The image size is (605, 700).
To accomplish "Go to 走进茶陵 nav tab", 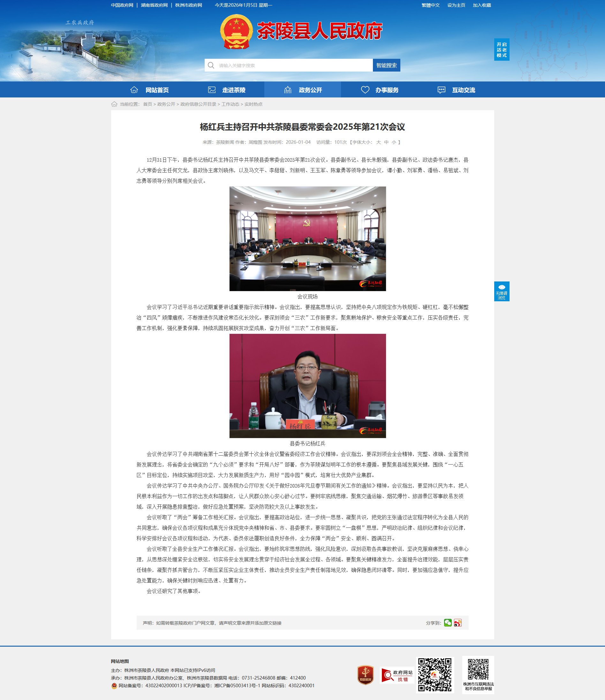I will pos(226,90).
